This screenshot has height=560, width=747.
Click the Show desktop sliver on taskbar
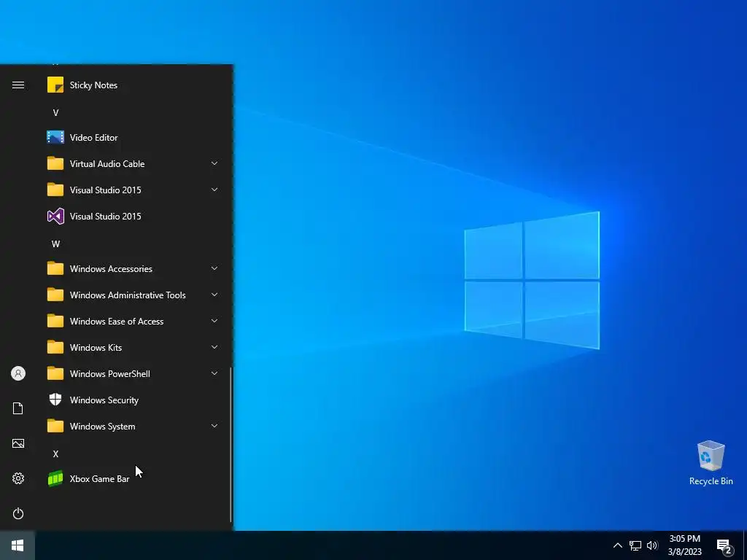(745, 545)
